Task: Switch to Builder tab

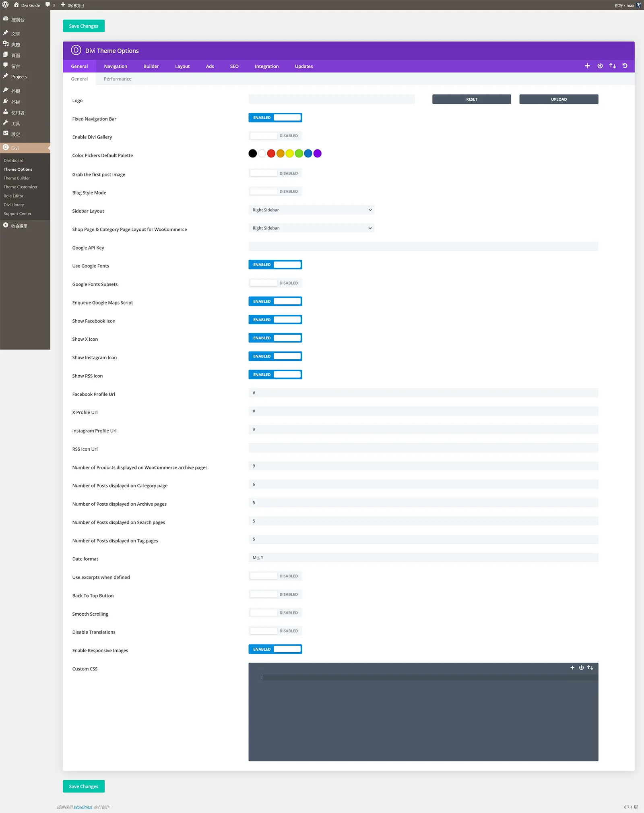Action: (x=151, y=66)
